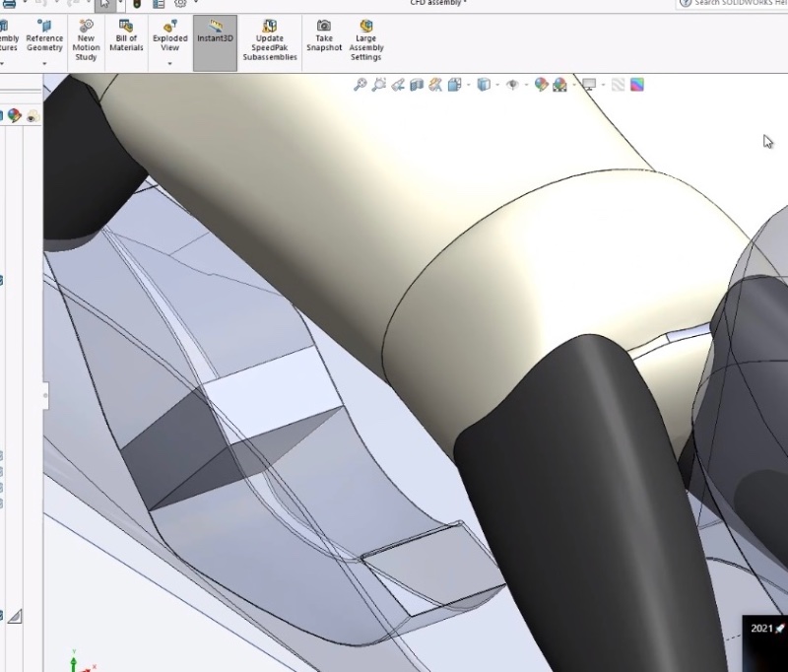Expand the Exploded View dropdown arrow
Image resolution: width=788 pixels, height=672 pixels.
tap(169, 64)
